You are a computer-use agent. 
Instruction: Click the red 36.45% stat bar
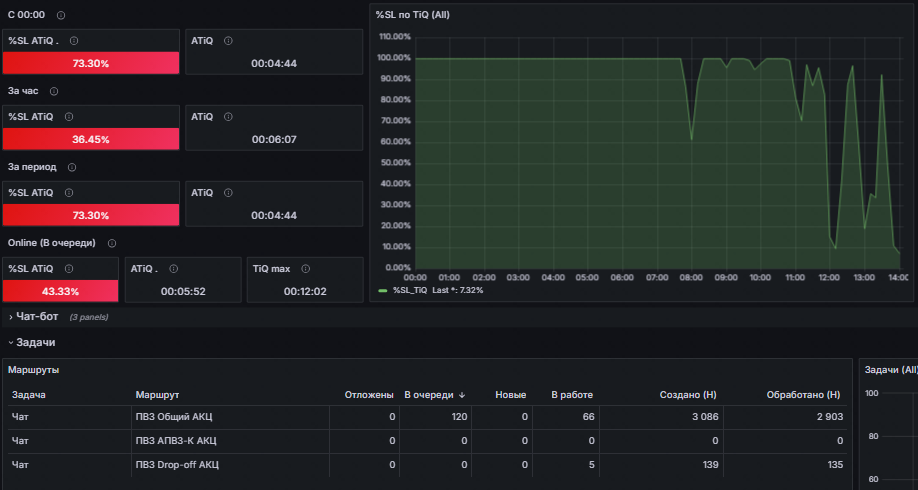pos(91,139)
